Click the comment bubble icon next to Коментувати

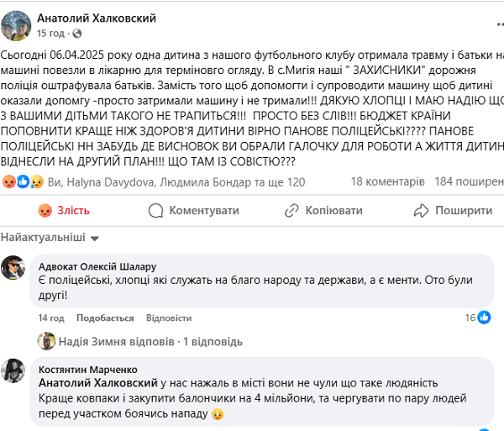[x=156, y=211]
